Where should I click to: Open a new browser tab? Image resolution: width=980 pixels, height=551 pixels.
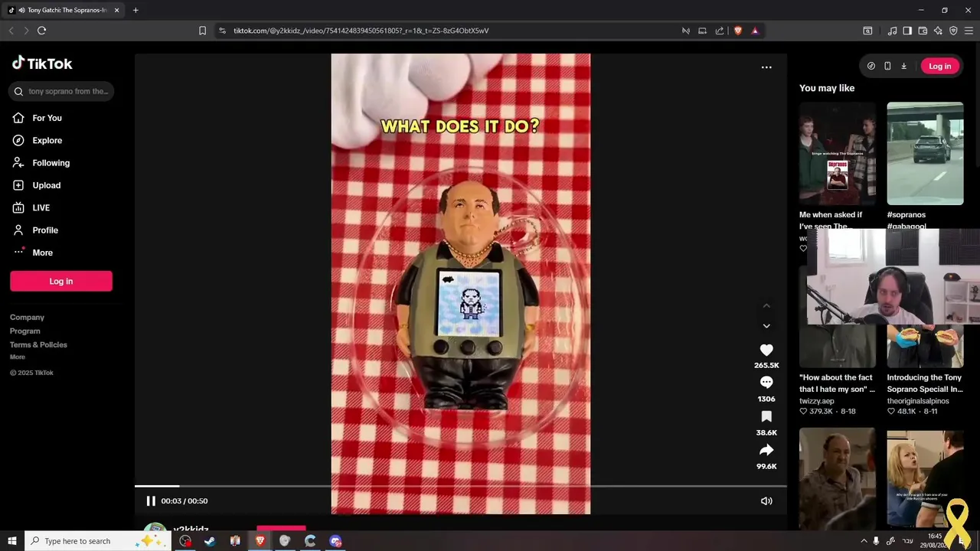[x=136, y=10]
